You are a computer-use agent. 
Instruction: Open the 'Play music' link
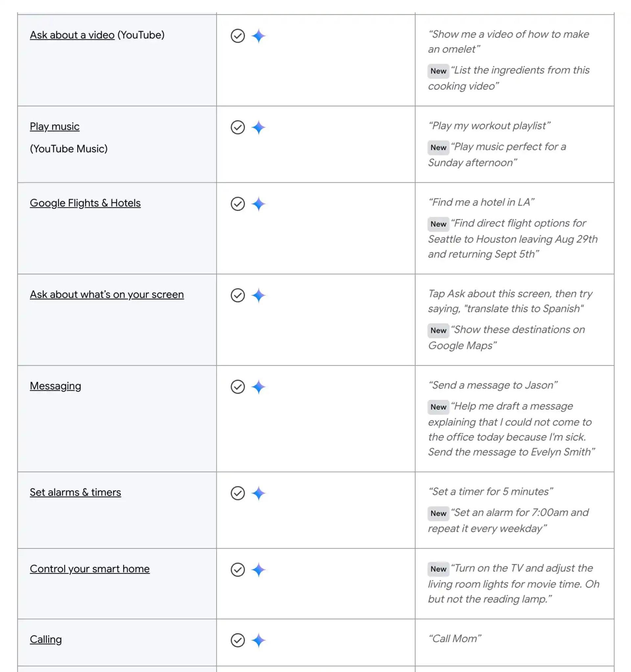(x=55, y=127)
